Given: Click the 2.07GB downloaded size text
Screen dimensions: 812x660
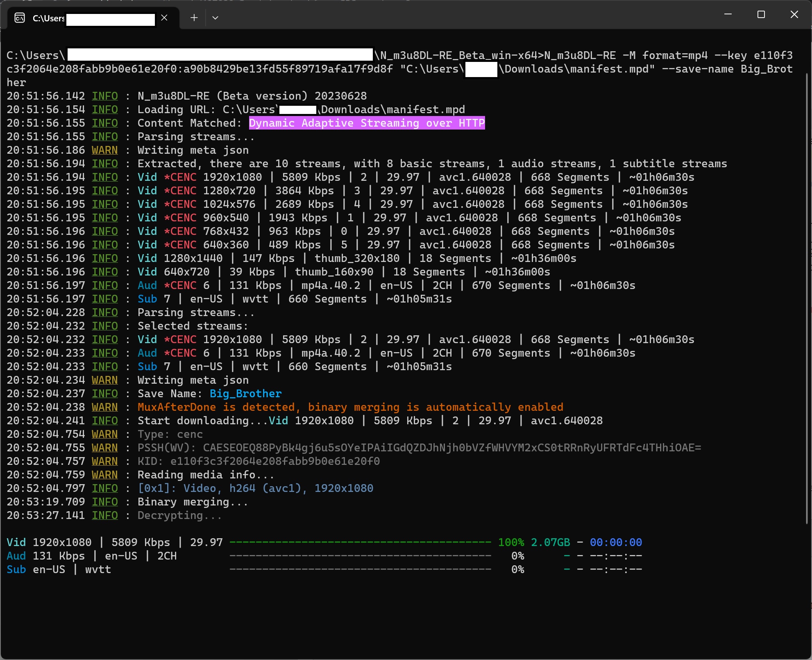Looking at the screenshot, I should pos(550,542).
